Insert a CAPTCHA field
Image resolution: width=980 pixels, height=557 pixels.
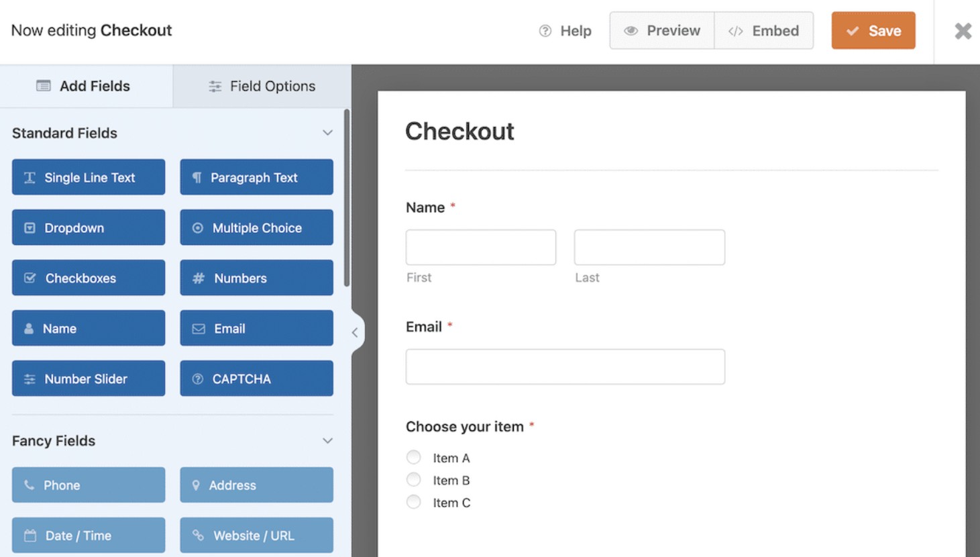(256, 378)
